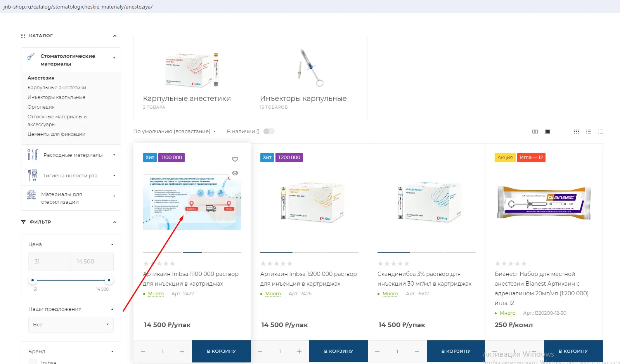This screenshot has width=620, height=364.
Task: Click the Акция badge on Бианест
Action: click(505, 158)
